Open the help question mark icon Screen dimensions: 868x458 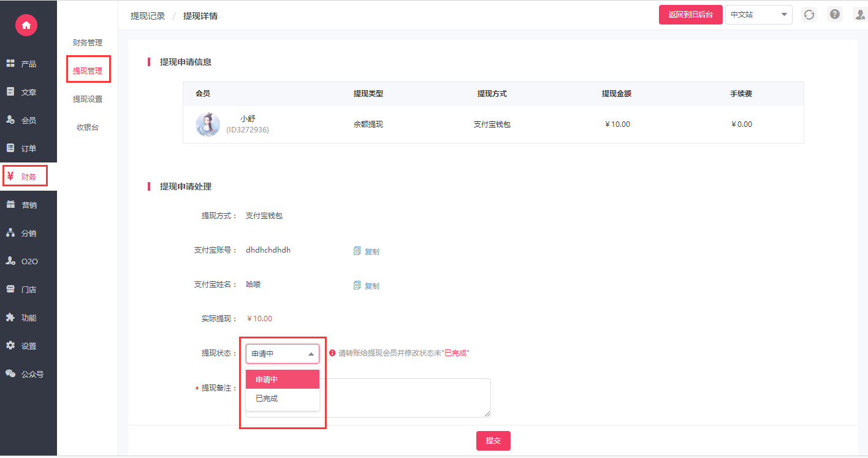tap(834, 15)
